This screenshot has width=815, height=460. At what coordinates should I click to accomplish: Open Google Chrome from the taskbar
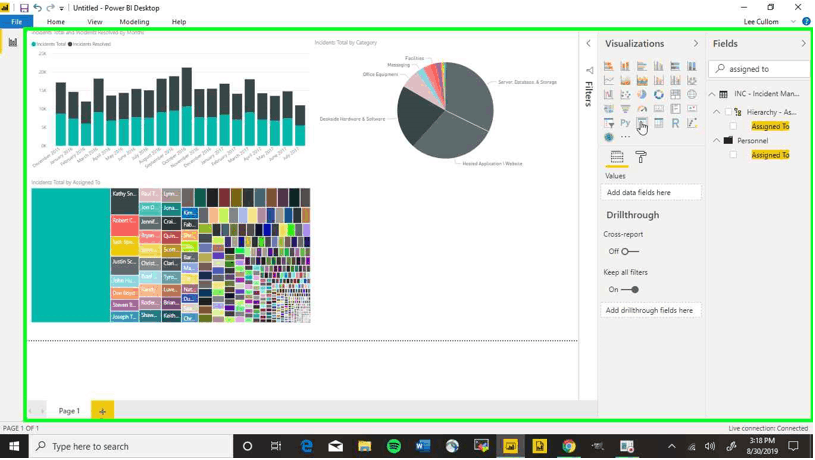tap(569, 446)
